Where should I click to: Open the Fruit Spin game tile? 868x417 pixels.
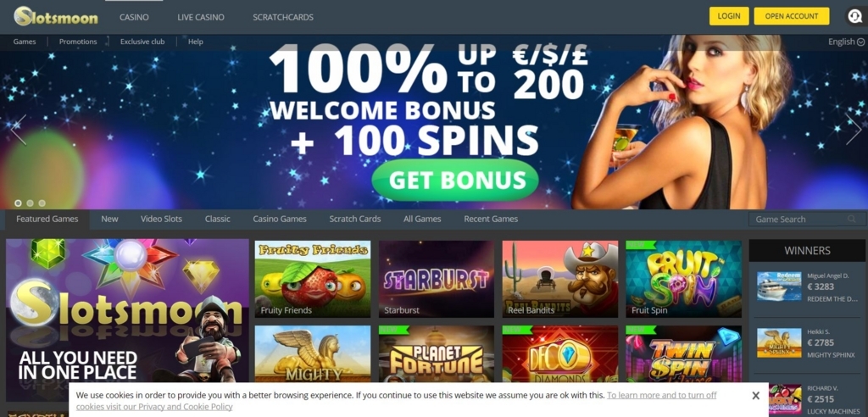tap(684, 279)
